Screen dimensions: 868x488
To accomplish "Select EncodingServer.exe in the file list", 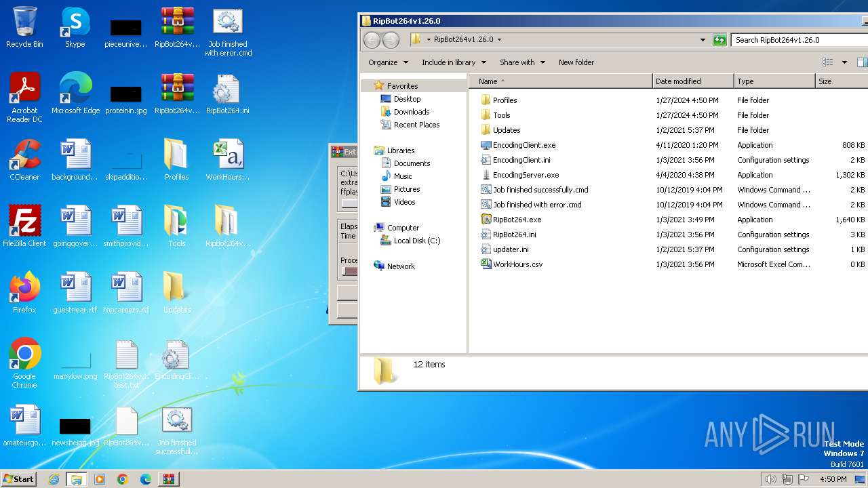I will (x=526, y=175).
